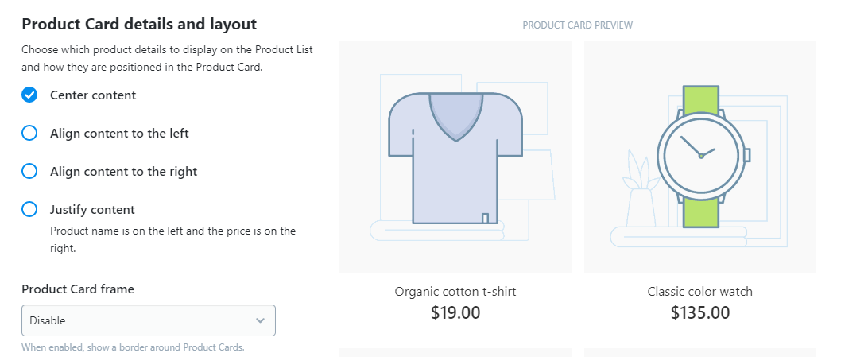Click the Justify content label text

(x=92, y=210)
